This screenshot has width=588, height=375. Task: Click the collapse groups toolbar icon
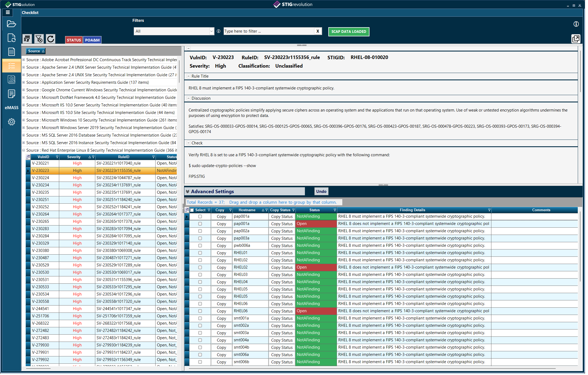27,39
